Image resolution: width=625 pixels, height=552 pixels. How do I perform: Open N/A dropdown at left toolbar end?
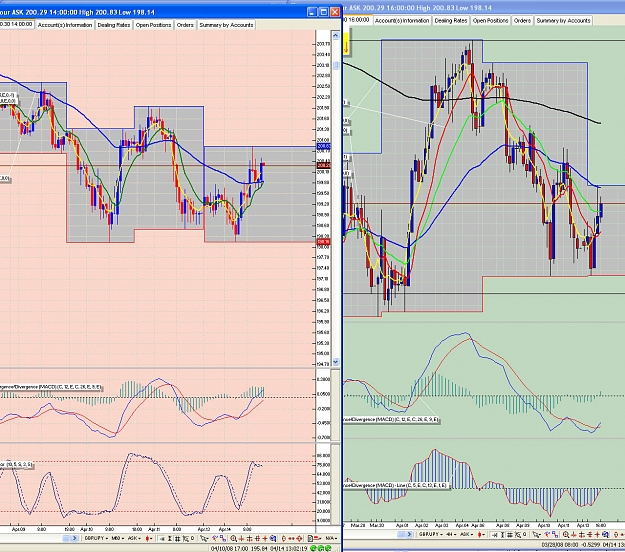(331, 538)
